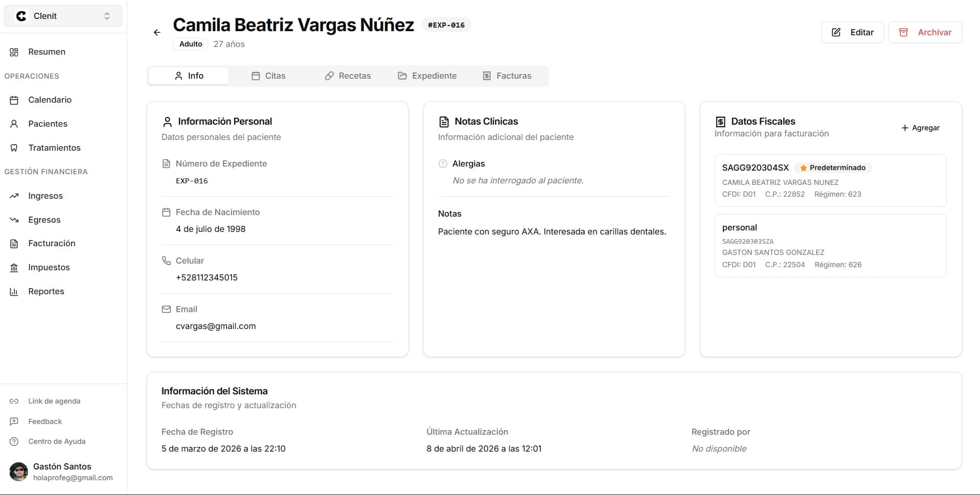Click the Pacientes person icon
This screenshot has height=495, width=980.
click(14, 124)
